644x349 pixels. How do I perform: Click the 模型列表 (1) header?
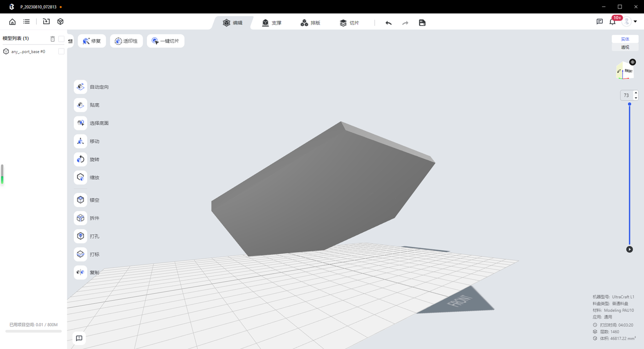coord(16,39)
